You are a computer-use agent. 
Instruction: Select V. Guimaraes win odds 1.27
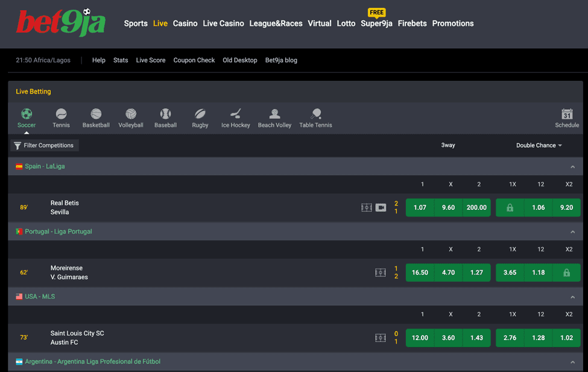(x=476, y=273)
